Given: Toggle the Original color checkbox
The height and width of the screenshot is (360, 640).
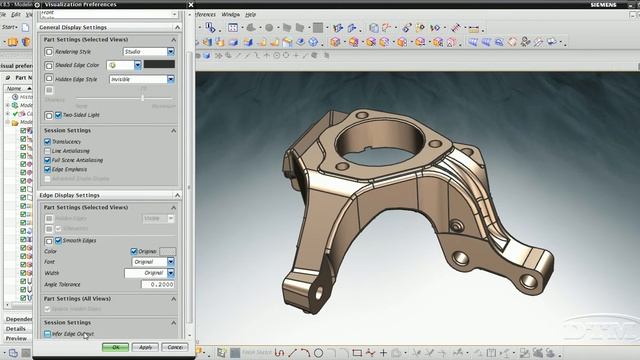Looking at the screenshot, I should (x=134, y=251).
